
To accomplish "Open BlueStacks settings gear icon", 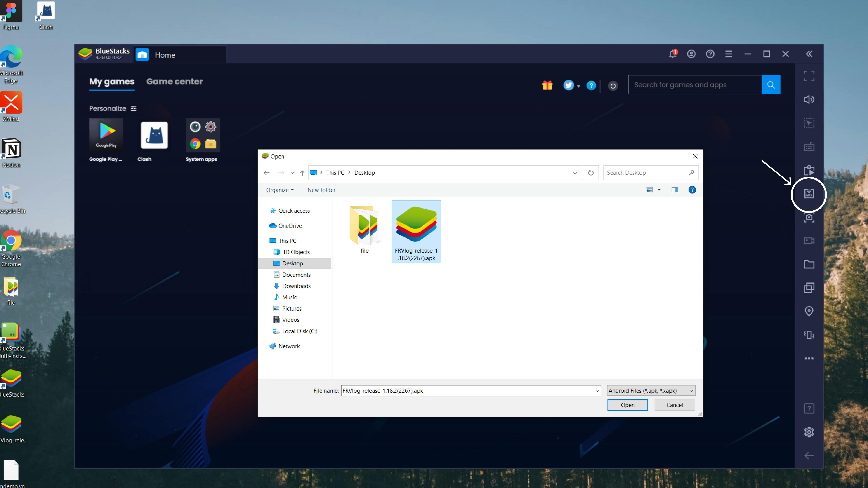I will click(809, 432).
